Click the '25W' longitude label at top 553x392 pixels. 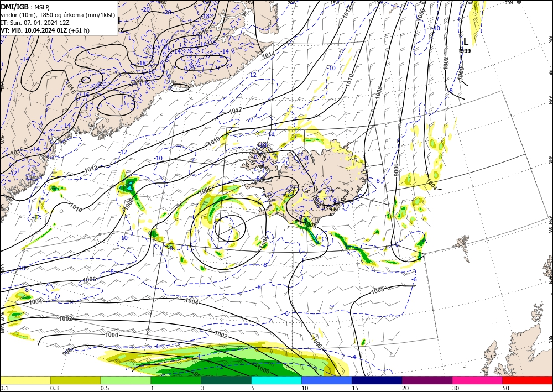click(x=249, y=3)
